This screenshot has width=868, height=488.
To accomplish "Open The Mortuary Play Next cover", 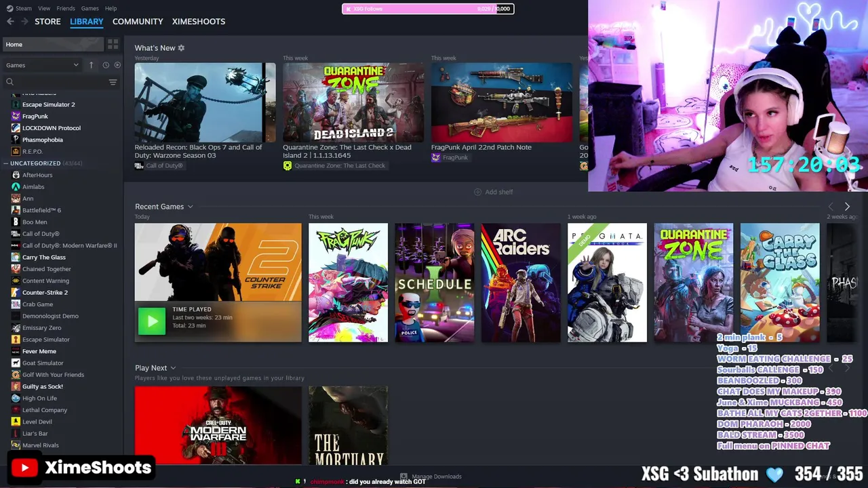I will pyautogui.click(x=349, y=426).
